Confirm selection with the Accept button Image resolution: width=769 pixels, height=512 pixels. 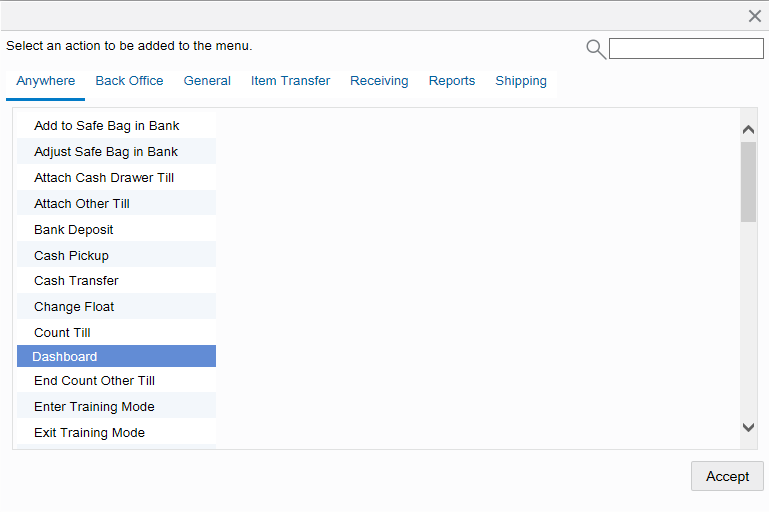tap(727, 476)
